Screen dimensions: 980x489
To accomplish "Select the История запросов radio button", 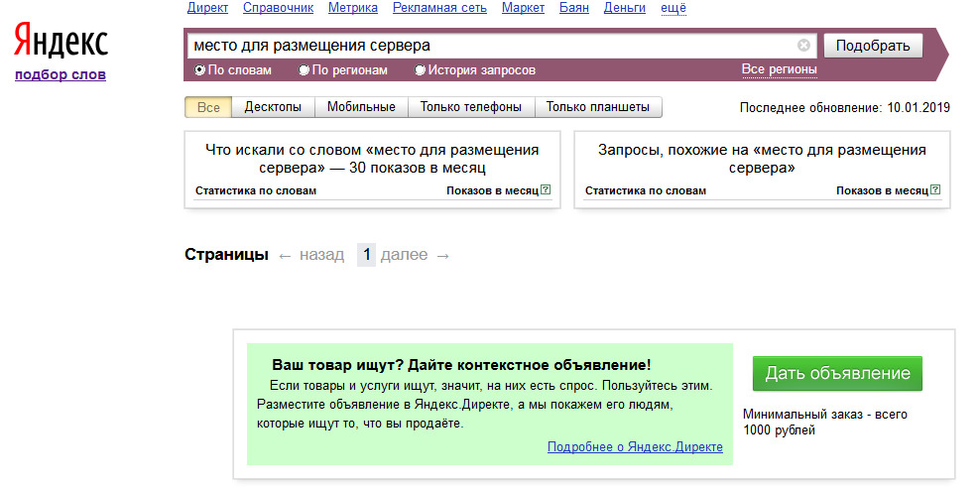I will click(421, 70).
